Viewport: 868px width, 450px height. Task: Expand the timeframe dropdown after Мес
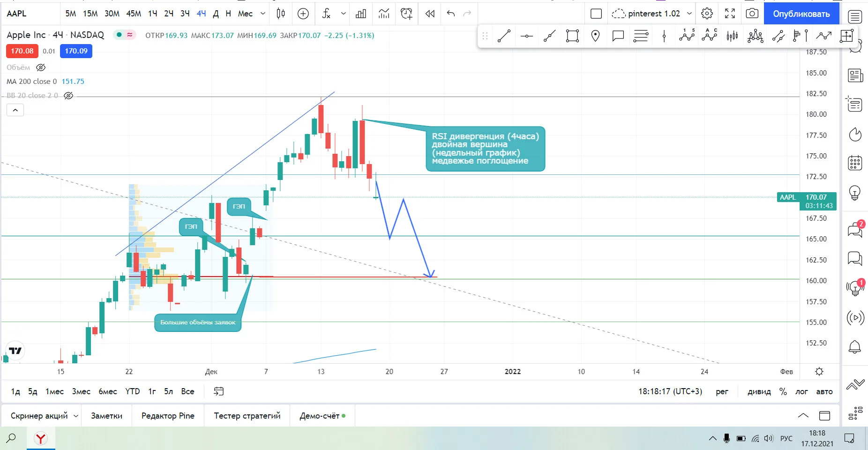(x=263, y=14)
